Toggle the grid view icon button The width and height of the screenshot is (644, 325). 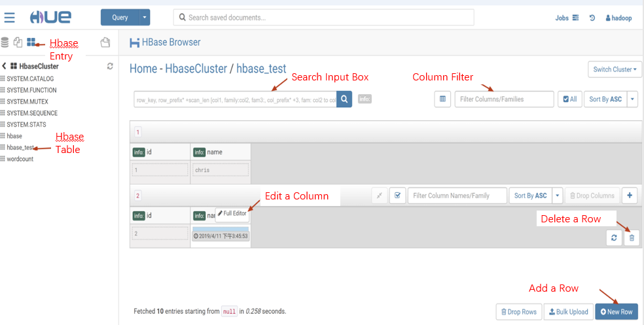(x=442, y=99)
